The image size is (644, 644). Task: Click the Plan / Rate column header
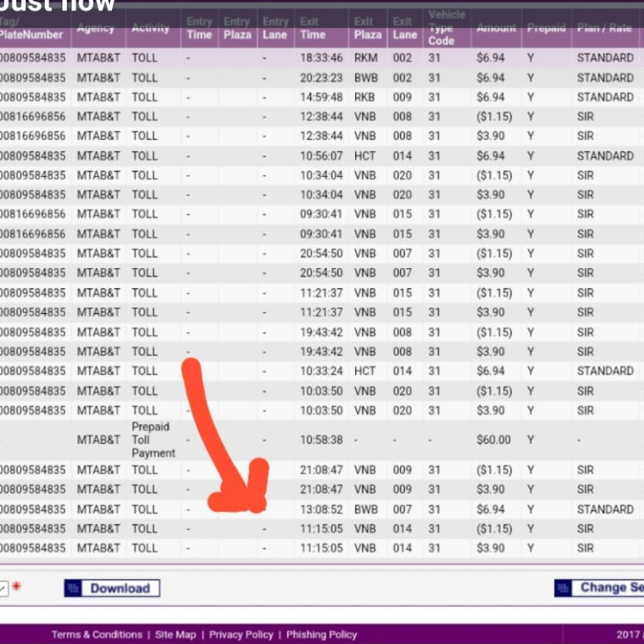tap(605, 28)
